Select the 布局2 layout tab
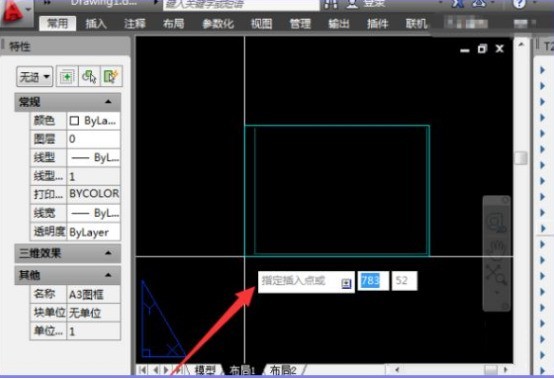Screen dimensions: 554x379 tap(283, 370)
